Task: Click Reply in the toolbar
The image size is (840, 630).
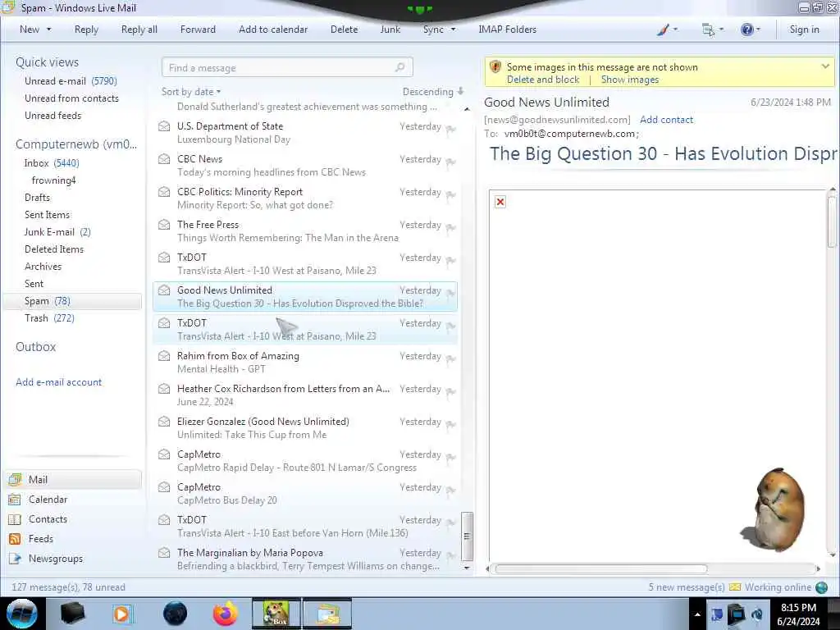Action: tap(86, 30)
